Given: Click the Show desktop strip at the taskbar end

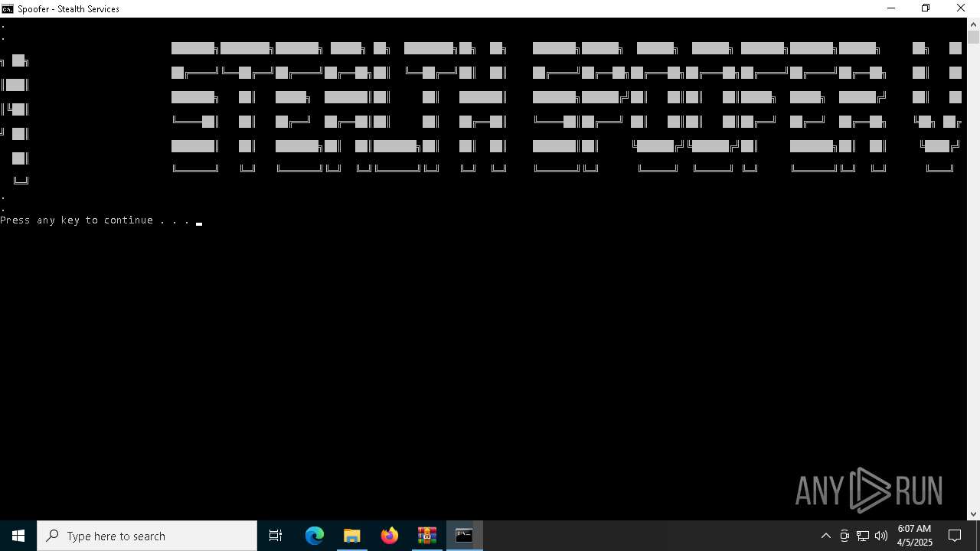Looking at the screenshot, I should pos(978,536).
